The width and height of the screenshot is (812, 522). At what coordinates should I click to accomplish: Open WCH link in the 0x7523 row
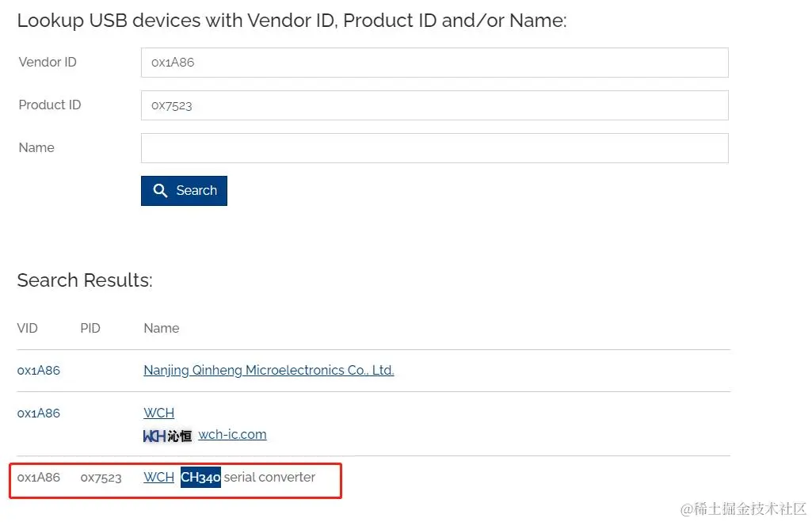pyautogui.click(x=159, y=477)
